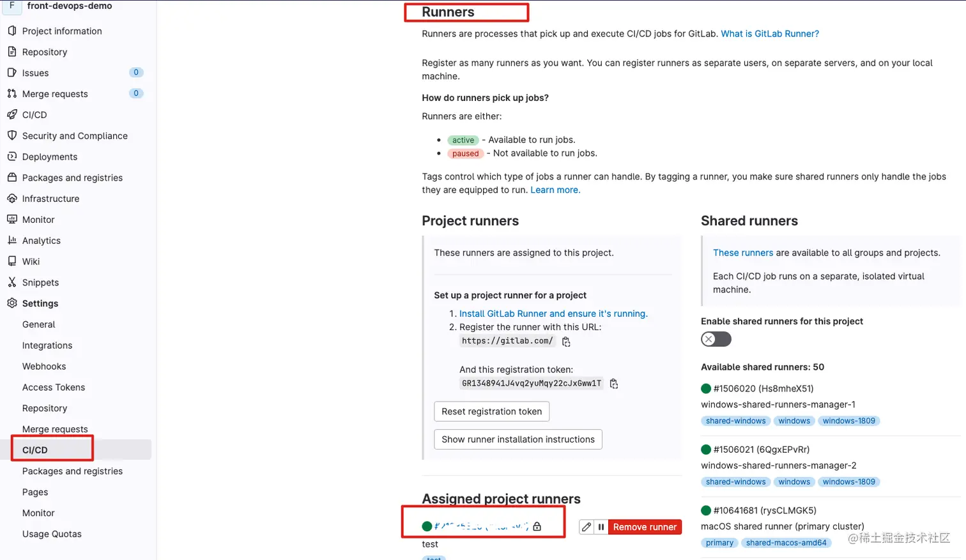
Task: Click the Security and Compliance shield icon
Action: click(x=13, y=135)
